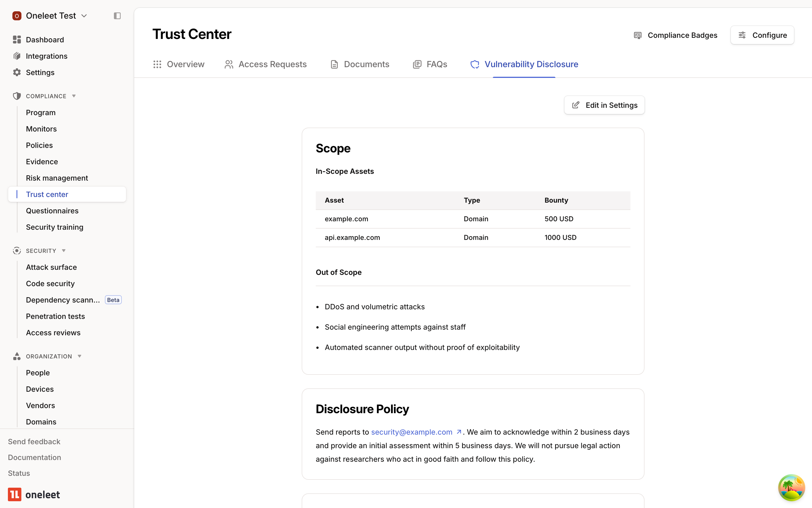Go to Program in Compliance
Viewport: 812px width, 508px height.
[41, 113]
